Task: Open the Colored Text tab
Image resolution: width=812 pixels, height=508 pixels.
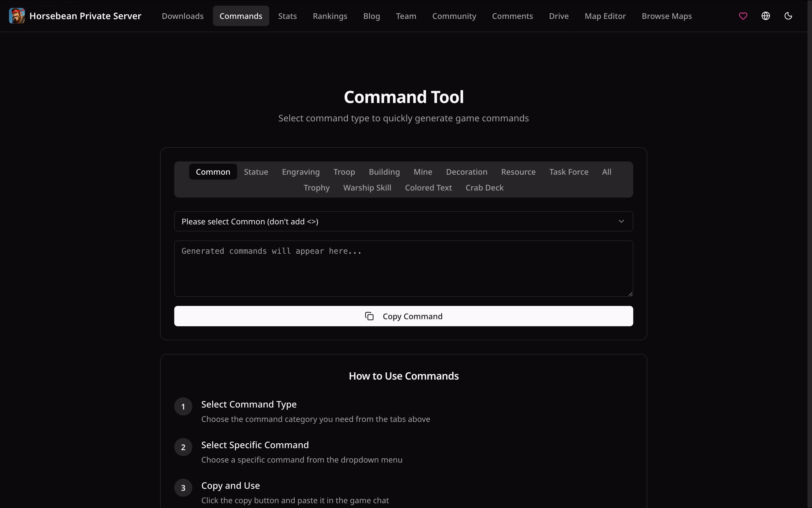Action: [x=428, y=187]
